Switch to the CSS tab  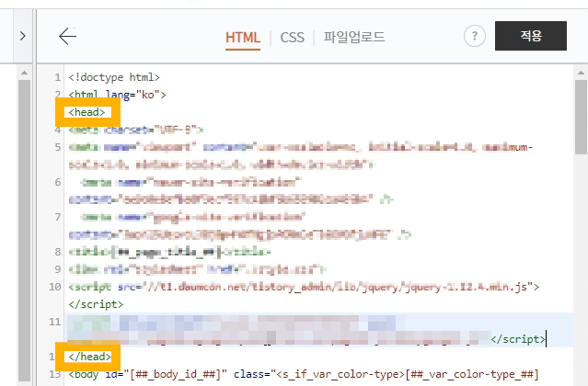click(292, 38)
